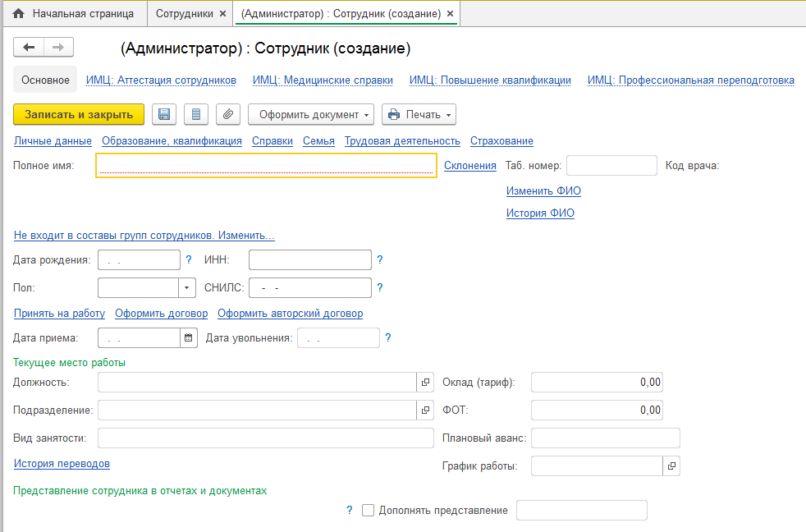
Task: Click the selection icon in the Должность field
Action: tap(425, 382)
